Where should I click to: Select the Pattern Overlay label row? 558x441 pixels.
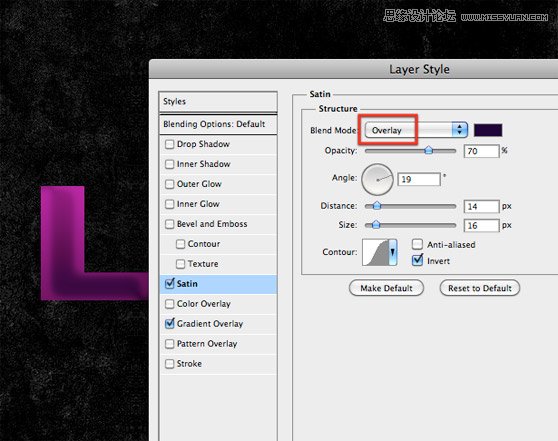(x=218, y=343)
